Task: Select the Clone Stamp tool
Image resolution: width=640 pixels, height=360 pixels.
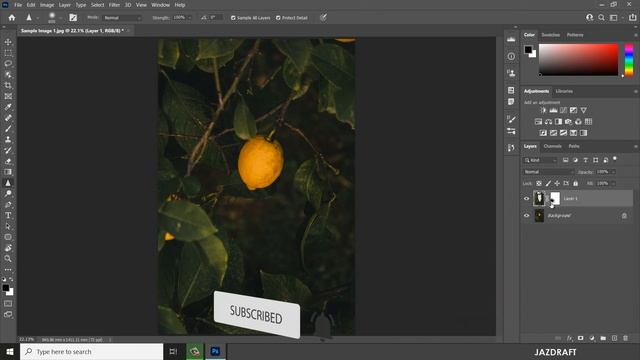Action: [x=8, y=139]
